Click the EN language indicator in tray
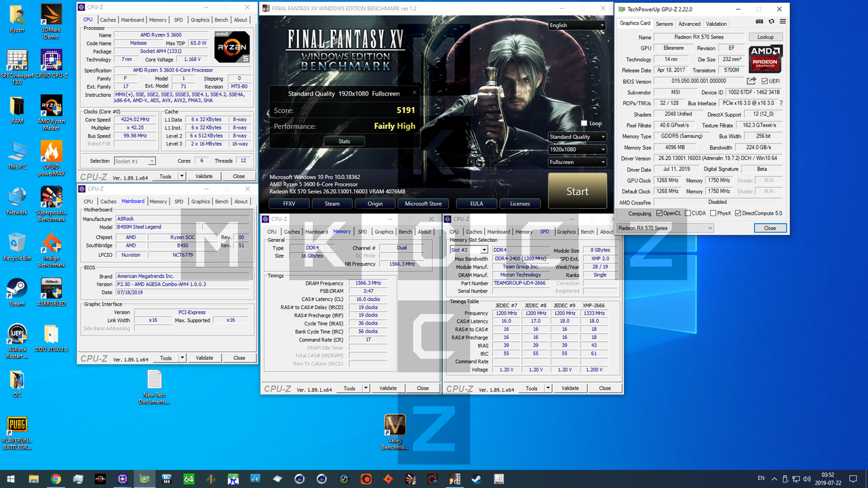 pos(761,479)
